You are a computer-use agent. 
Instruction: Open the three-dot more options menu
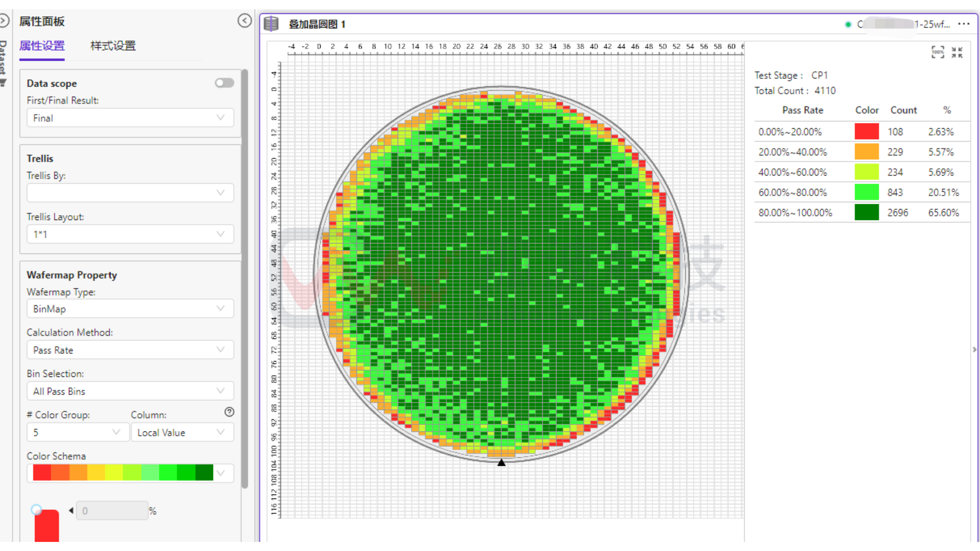coord(964,23)
